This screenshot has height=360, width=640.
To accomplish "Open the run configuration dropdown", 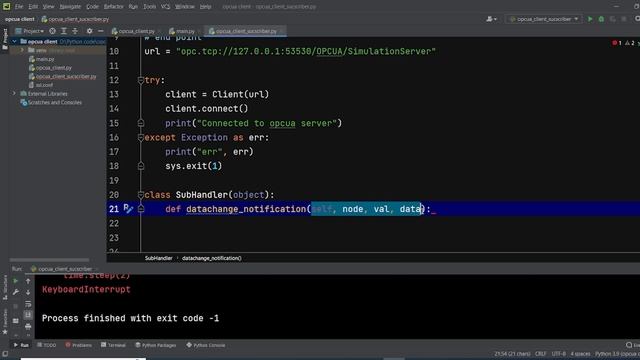I will point(544,19).
